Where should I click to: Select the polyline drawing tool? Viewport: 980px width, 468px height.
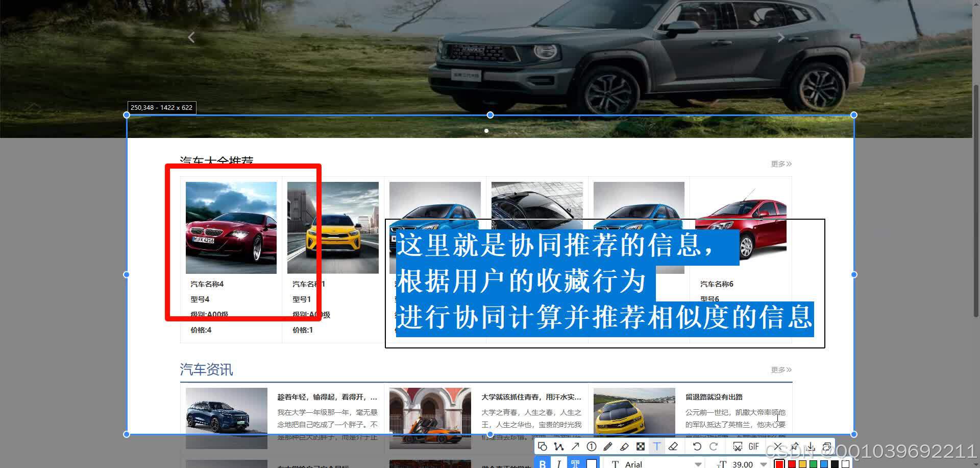[559, 447]
